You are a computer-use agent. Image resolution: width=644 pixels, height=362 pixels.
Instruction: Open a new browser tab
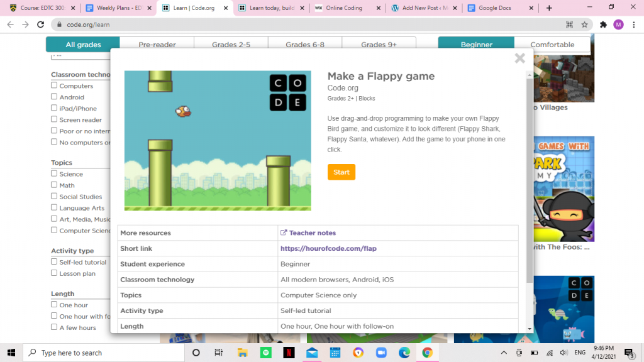point(549,8)
